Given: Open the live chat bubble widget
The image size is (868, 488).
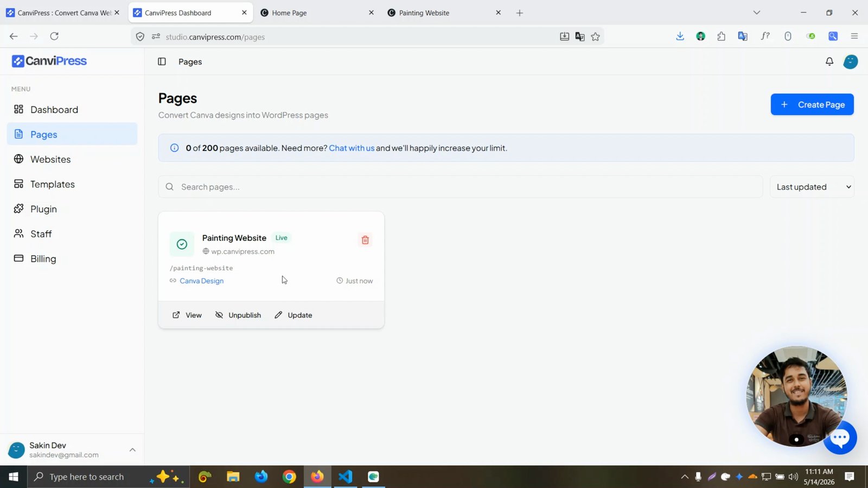Looking at the screenshot, I should point(840,438).
